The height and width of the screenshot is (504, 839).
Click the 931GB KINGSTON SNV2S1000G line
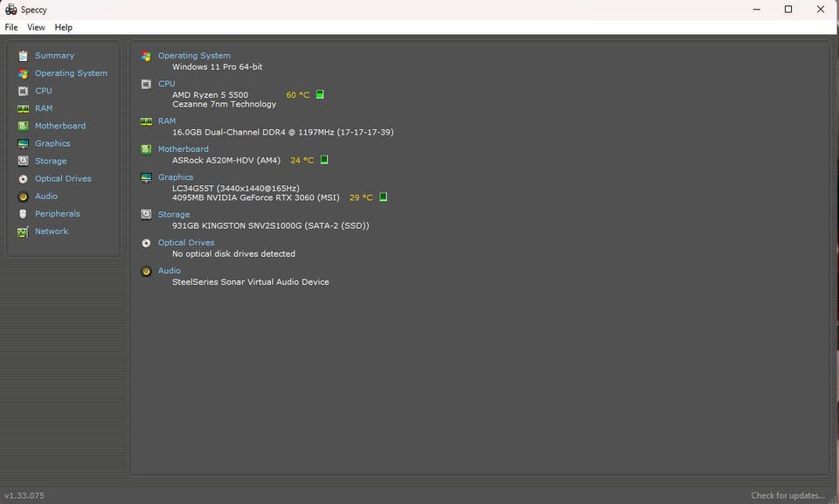[271, 225]
